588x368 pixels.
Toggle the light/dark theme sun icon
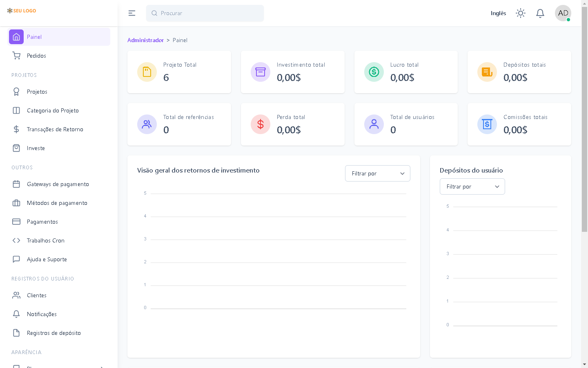coord(520,13)
